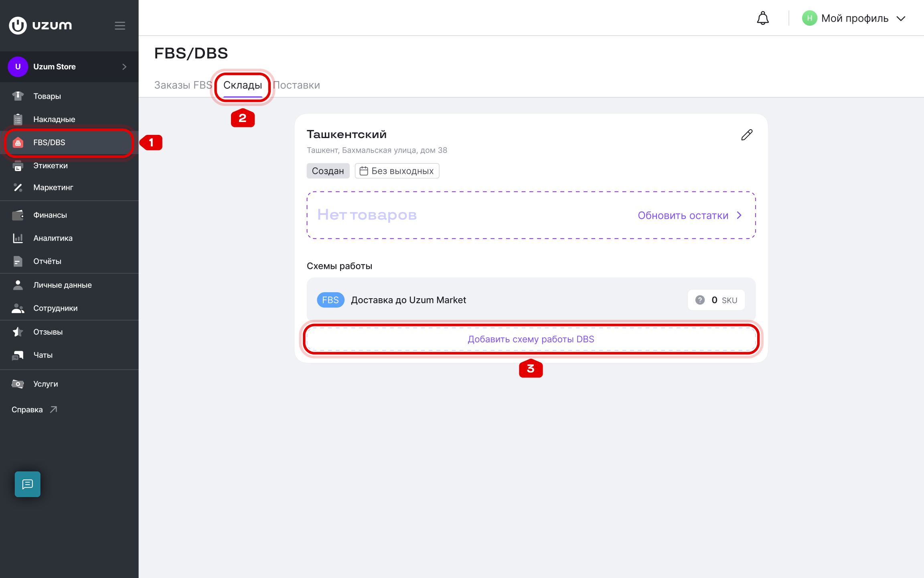This screenshot has height=578, width=924.
Task: Click the FBS scheme badge
Action: 330,300
